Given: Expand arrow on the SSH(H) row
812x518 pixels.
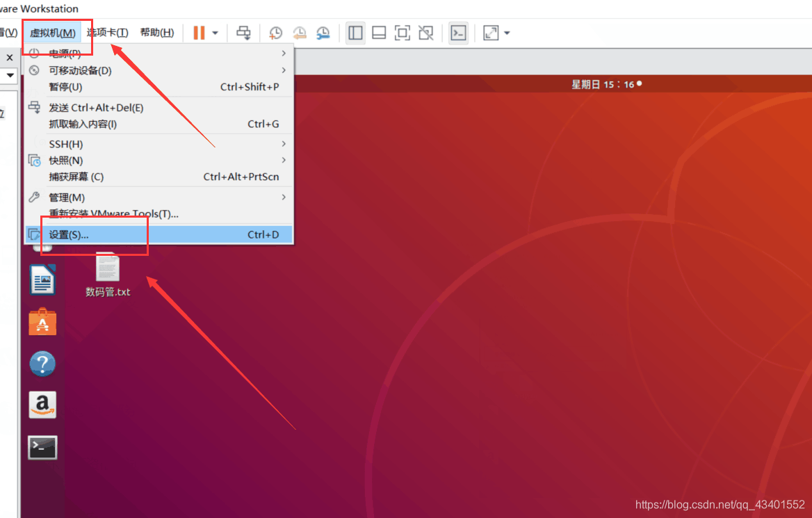Looking at the screenshot, I should 284,143.
